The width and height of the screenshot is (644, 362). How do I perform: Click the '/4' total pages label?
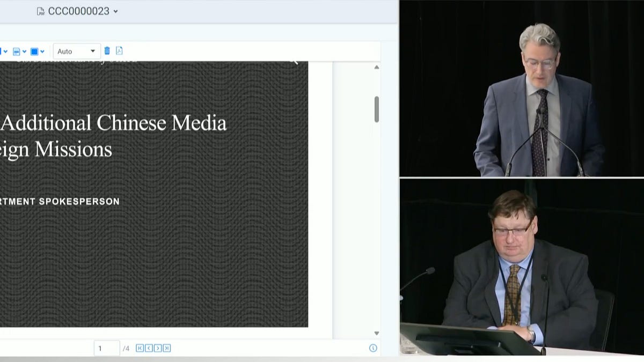tap(126, 348)
